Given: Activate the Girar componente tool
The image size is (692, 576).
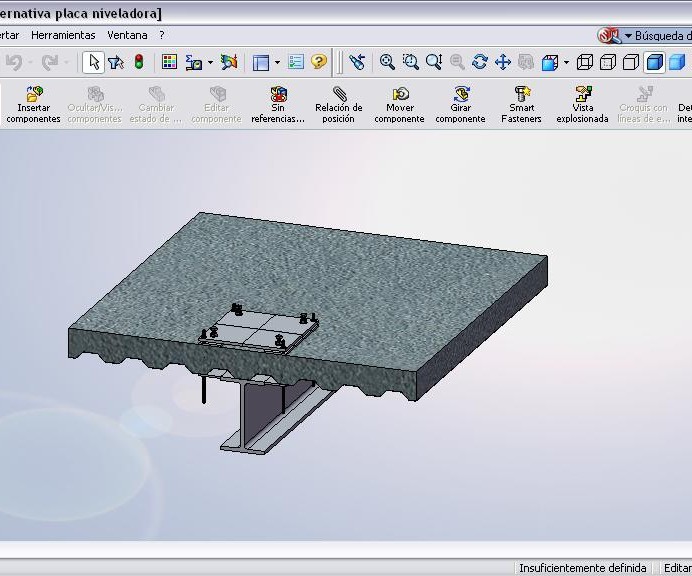Looking at the screenshot, I should (460, 104).
